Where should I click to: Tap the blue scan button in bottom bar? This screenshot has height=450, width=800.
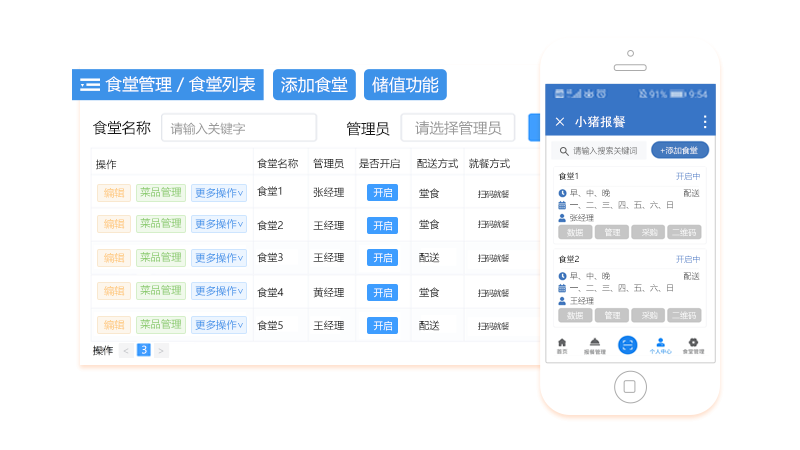tap(628, 345)
